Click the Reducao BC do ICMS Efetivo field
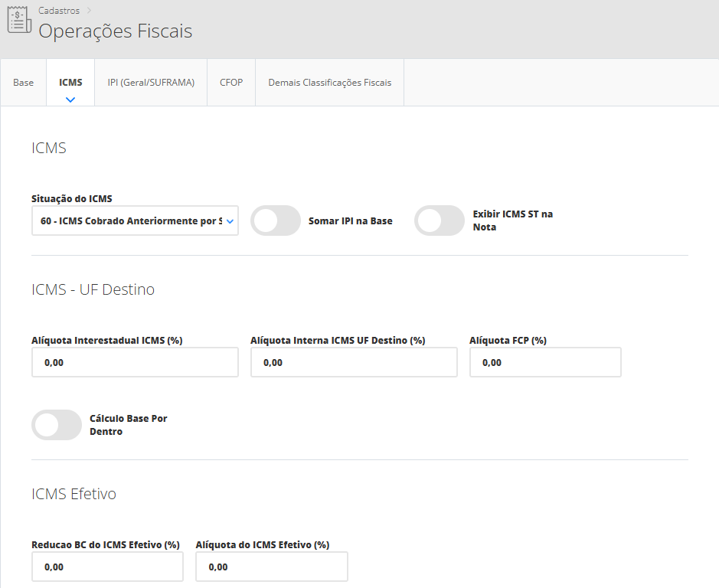 107,567
